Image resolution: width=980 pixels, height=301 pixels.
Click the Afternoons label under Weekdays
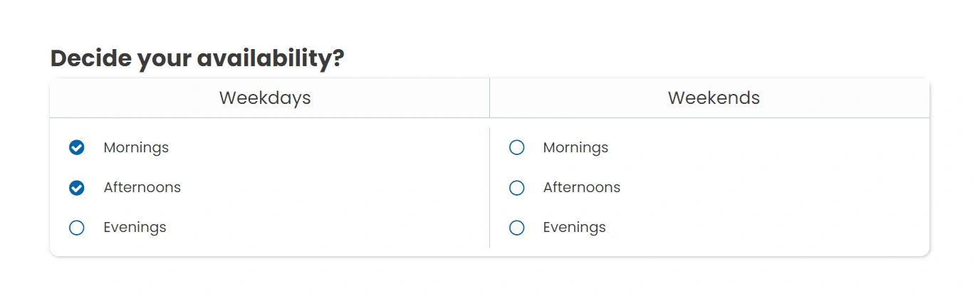pyautogui.click(x=142, y=188)
